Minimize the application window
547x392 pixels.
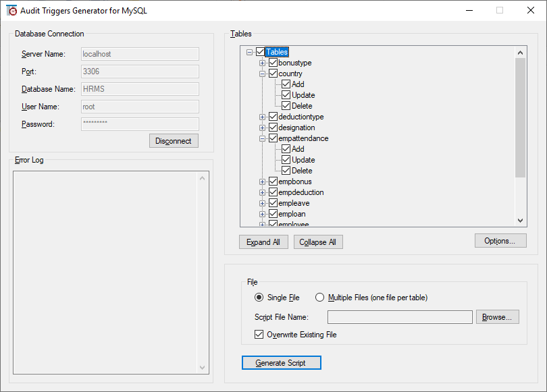coord(468,10)
